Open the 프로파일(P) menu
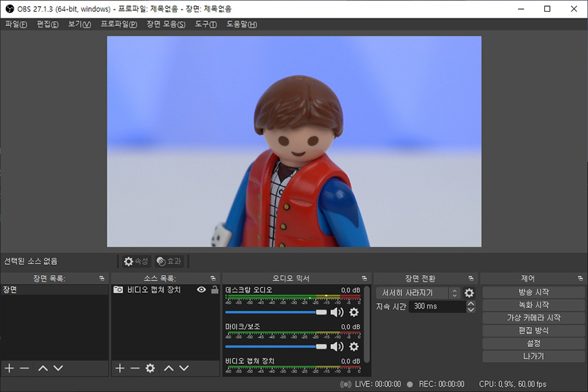The image size is (588, 392). pyautogui.click(x=119, y=25)
